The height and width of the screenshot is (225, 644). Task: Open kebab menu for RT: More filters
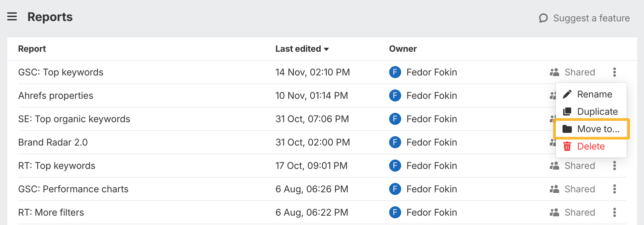[x=614, y=212]
